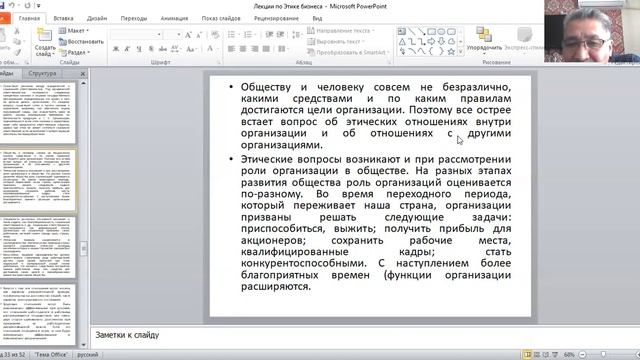
Task: Click the numbered list icon
Action: pyautogui.click(x=248, y=35)
